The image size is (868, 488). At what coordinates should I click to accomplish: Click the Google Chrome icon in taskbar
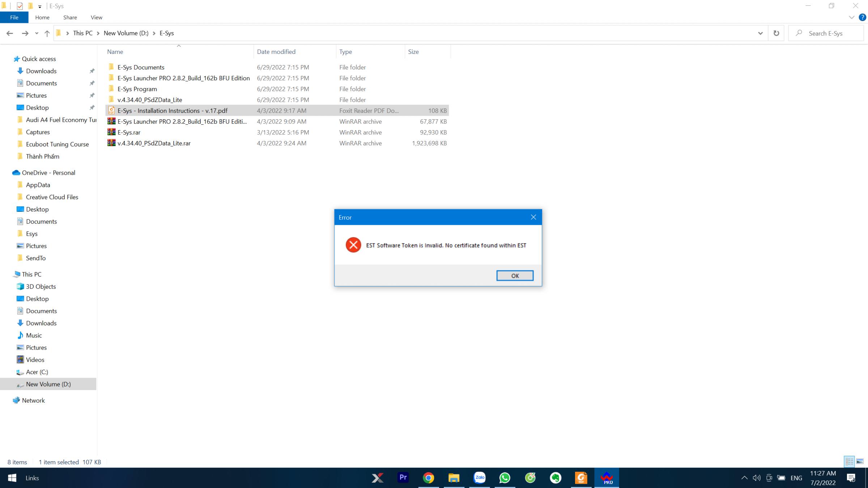coord(429,478)
